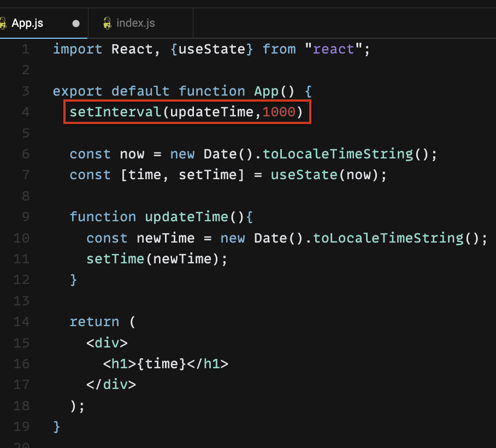496x448 pixels.
Task: Click 'newTime' variable on line 10
Action: point(166,238)
